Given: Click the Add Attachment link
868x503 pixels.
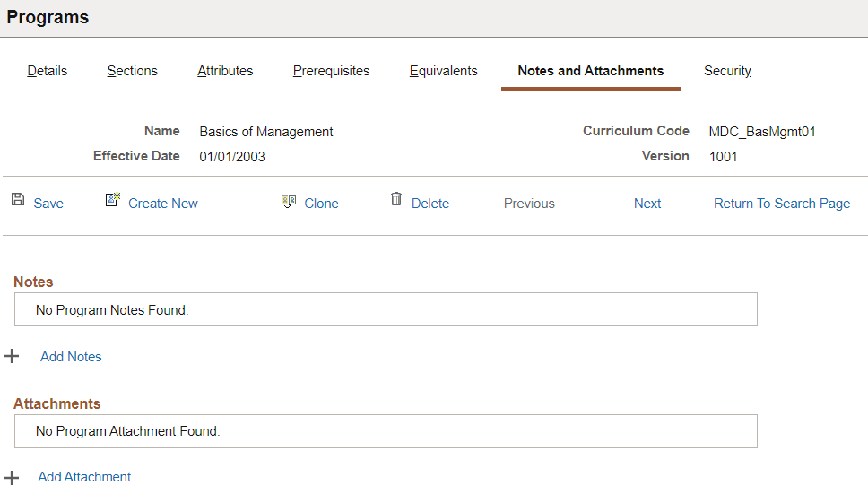Looking at the screenshot, I should 84,477.
